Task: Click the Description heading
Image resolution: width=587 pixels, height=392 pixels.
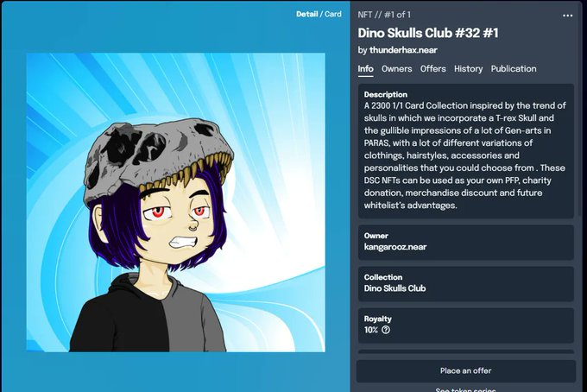Action: click(x=386, y=94)
